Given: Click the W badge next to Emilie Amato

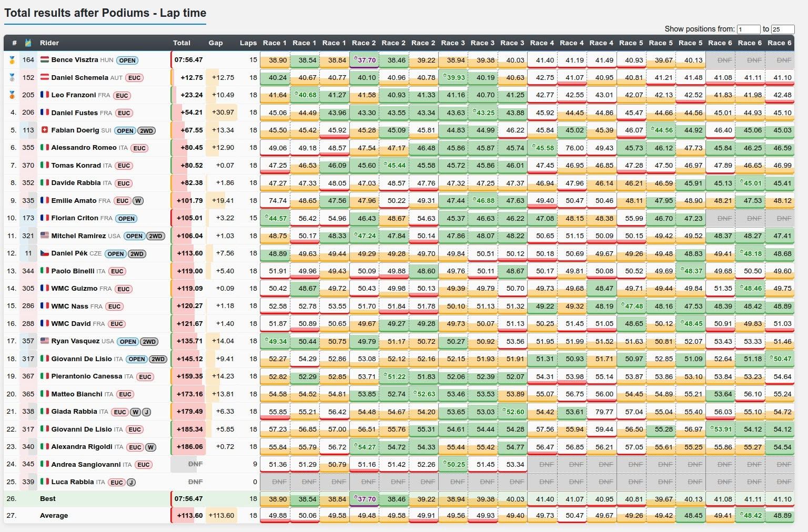Looking at the screenshot, I should tap(138, 201).
